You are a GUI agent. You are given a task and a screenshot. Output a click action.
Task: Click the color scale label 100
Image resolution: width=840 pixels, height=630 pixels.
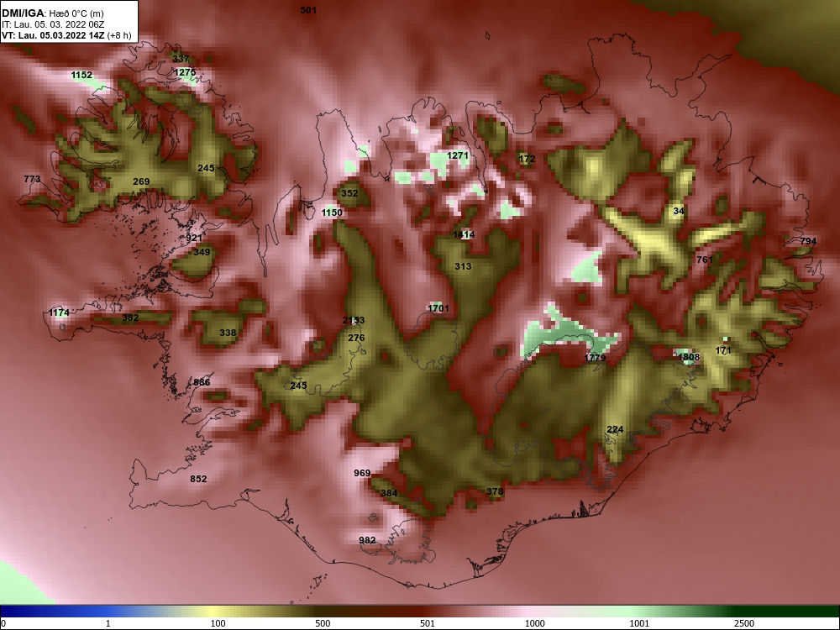pyautogui.click(x=218, y=623)
